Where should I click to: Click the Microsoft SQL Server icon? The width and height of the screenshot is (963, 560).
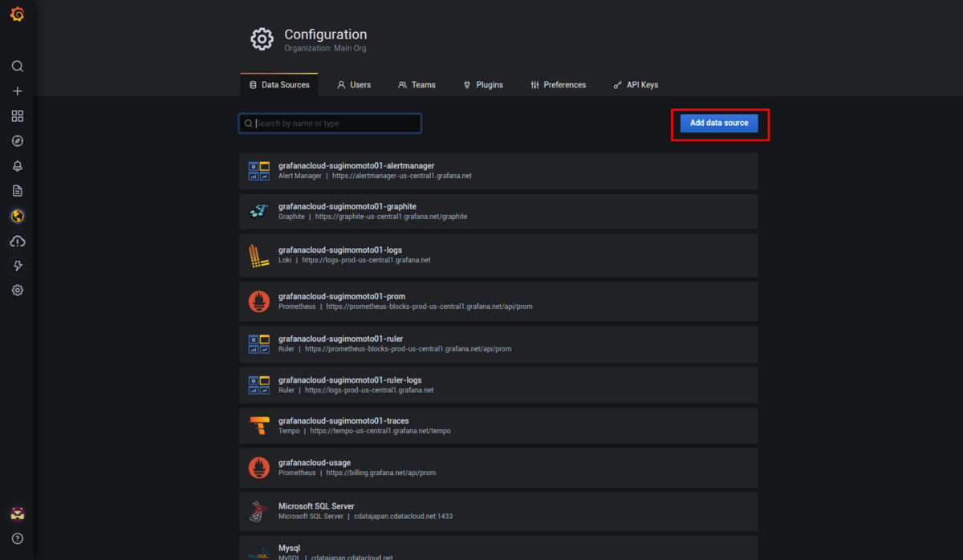click(x=258, y=511)
